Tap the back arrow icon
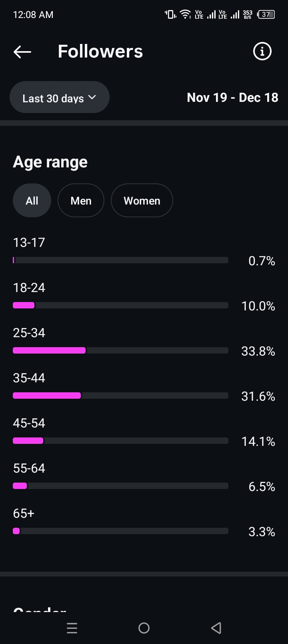The image size is (288, 644). (22, 52)
